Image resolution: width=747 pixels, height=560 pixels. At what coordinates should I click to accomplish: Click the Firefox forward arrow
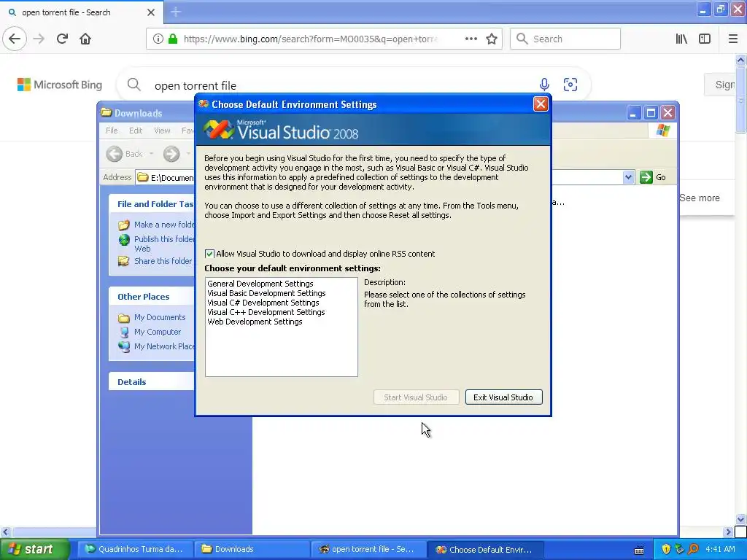click(x=39, y=39)
